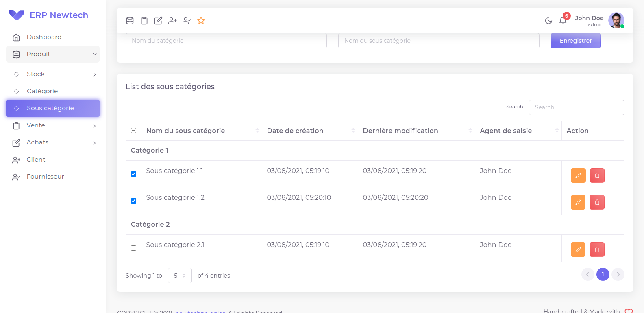Click the Search input field
644x313 pixels.
(x=576, y=107)
